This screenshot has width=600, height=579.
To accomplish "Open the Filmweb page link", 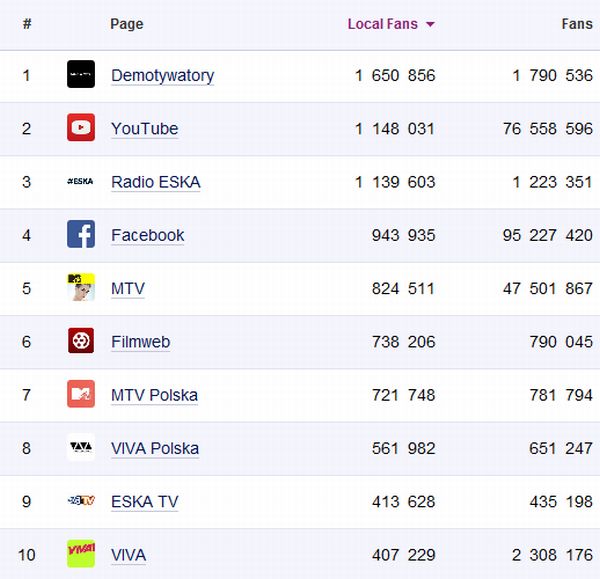I will pyautogui.click(x=140, y=342).
